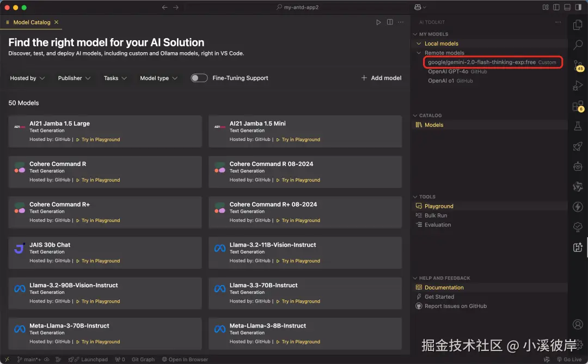Select the OpenAI GPT-4o remote model
The height and width of the screenshot is (364, 588).
tap(489, 72)
